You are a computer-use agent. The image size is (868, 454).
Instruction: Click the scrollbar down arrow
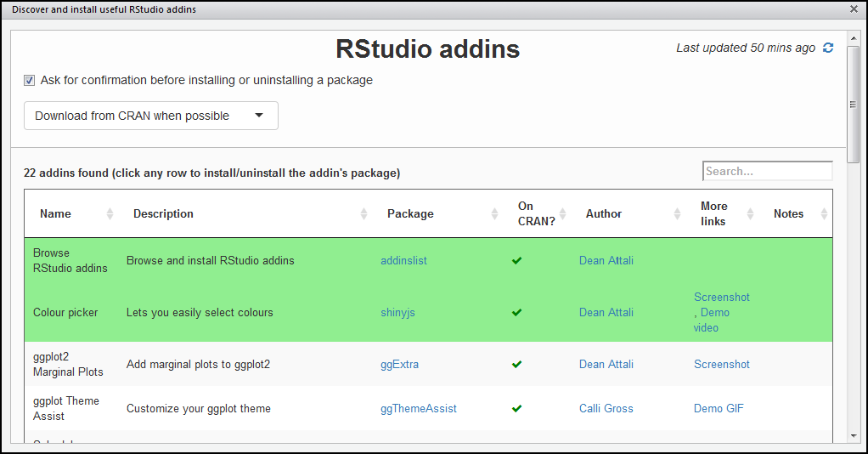[853, 436]
